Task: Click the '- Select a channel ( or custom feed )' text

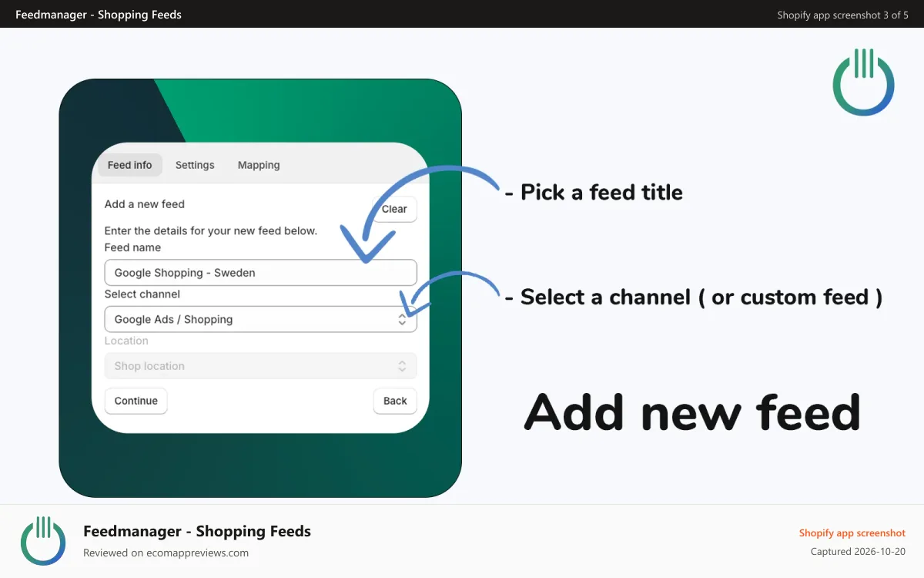Action: coord(694,297)
